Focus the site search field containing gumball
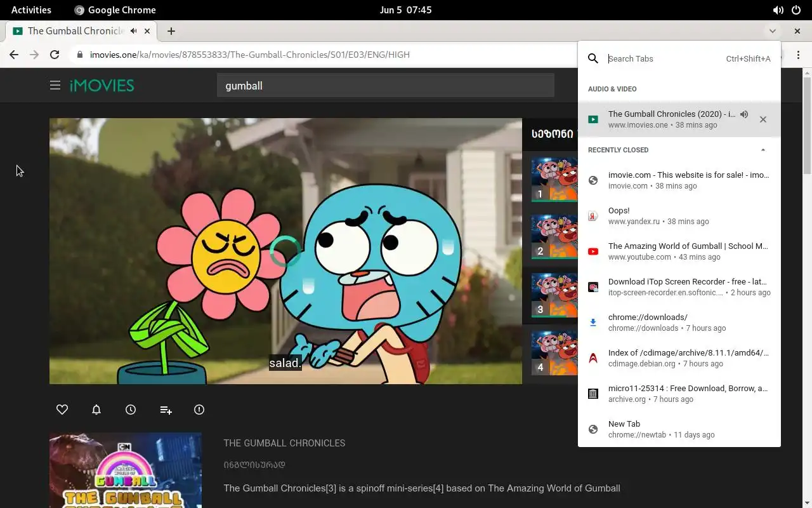The image size is (812, 508). tap(386, 86)
